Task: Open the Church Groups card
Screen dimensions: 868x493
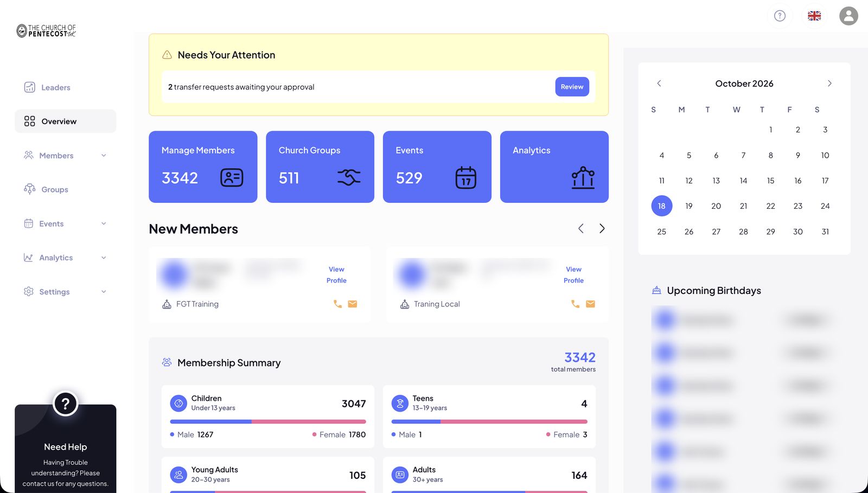Action: pos(320,167)
